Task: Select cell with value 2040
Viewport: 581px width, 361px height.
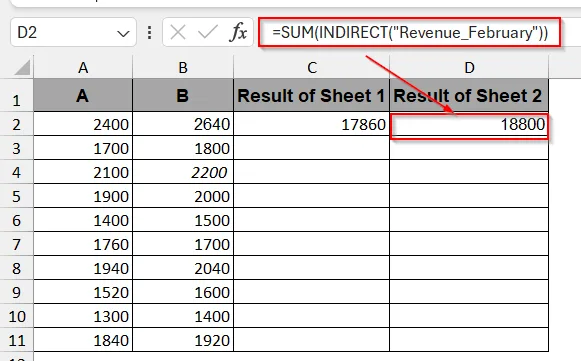Action: click(183, 268)
